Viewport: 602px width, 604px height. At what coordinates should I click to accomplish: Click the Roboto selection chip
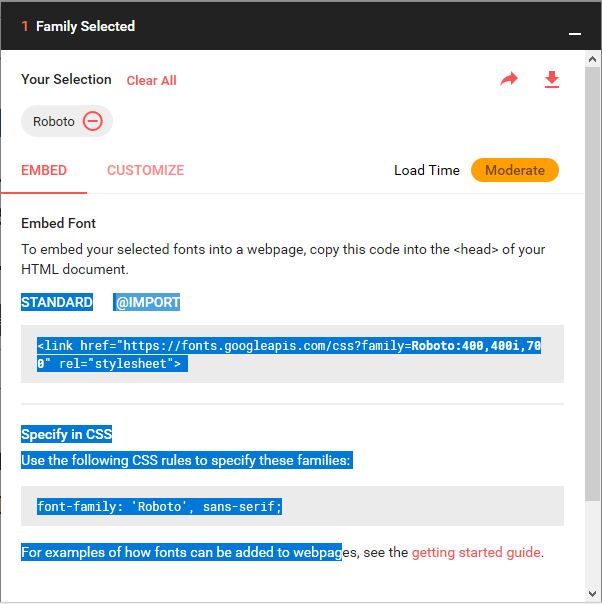tap(67, 121)
